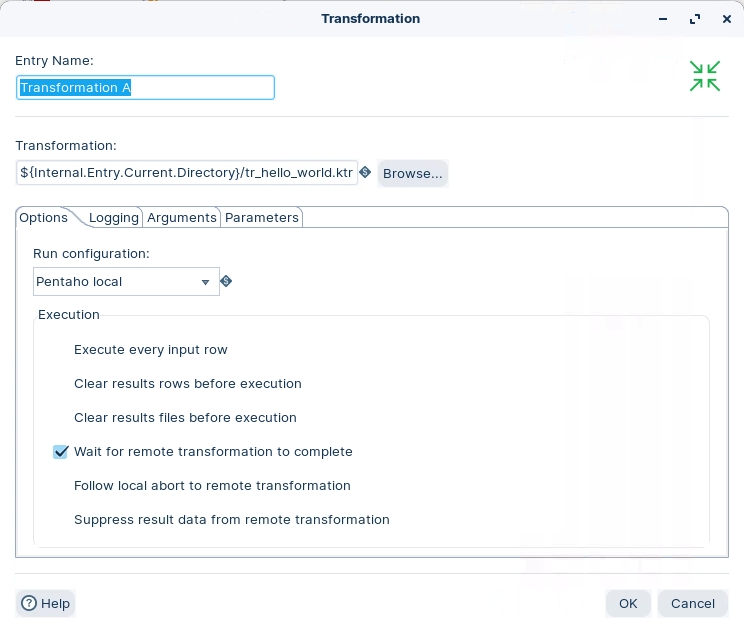Minimize the Transformation dialog window
Viewport: 744px width, 633px height.
pos(663,19)
